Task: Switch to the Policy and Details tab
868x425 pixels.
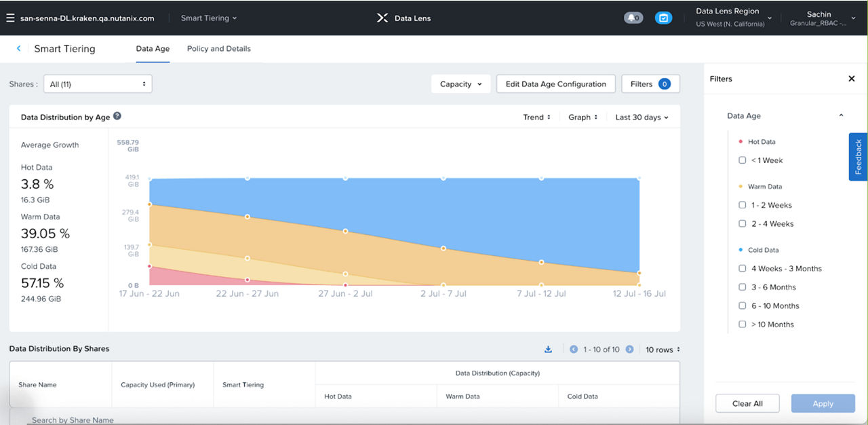Action: coord(218,49)
